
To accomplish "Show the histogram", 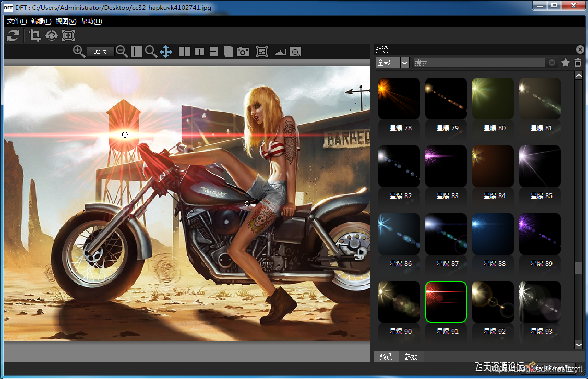I will tap(281, 52).
